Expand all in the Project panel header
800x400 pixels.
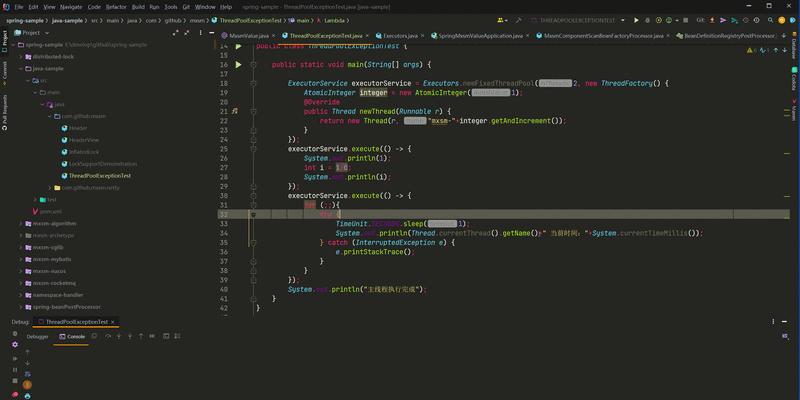[176, 32]
